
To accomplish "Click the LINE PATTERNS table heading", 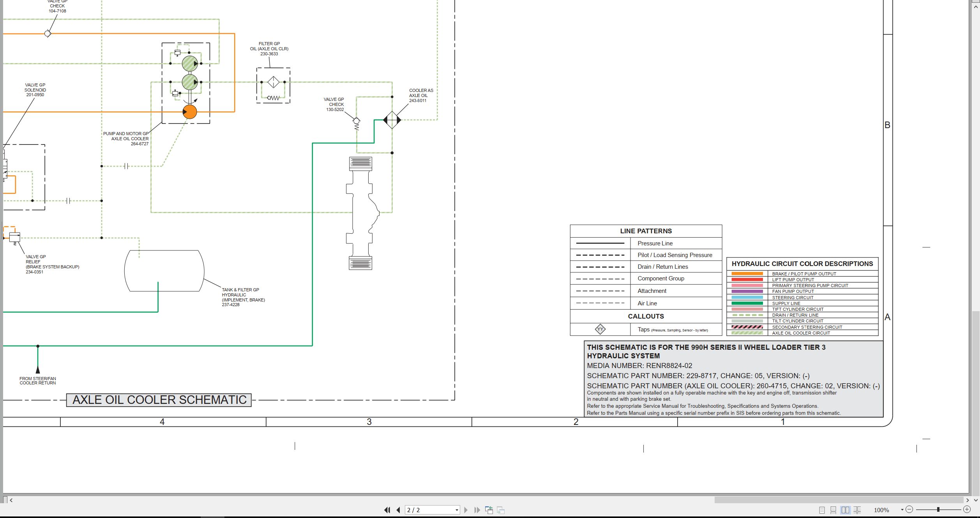I will pos(646,231).
